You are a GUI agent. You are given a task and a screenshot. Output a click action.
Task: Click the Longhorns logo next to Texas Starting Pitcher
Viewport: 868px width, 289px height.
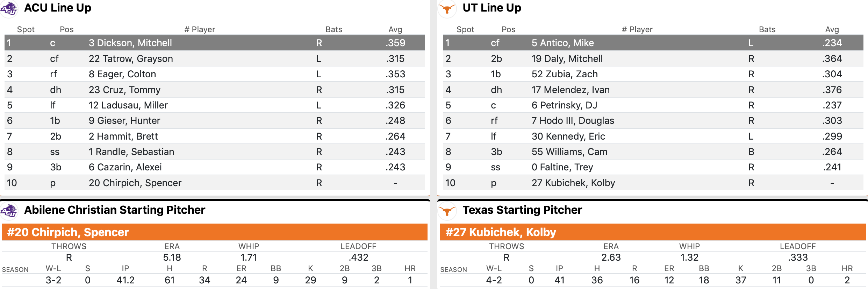pyautogui.click(x=447, y=211)
